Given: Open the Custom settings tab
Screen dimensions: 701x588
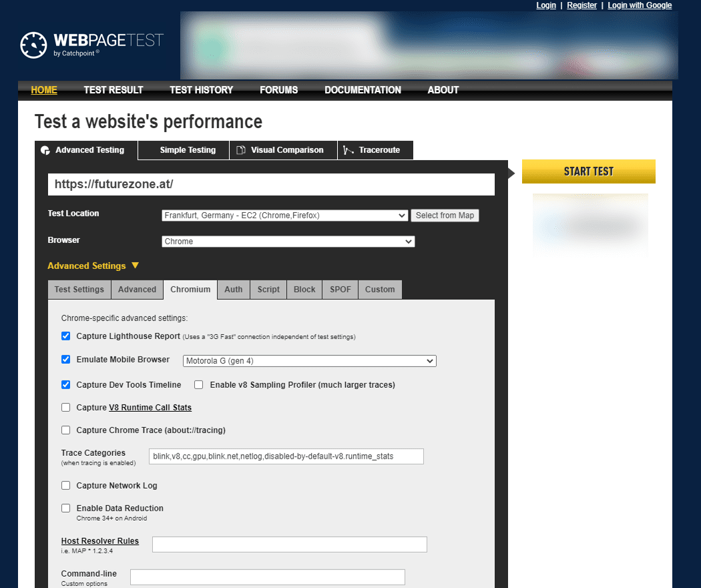Looking at the screenshot, I should [x=380, y=290].
